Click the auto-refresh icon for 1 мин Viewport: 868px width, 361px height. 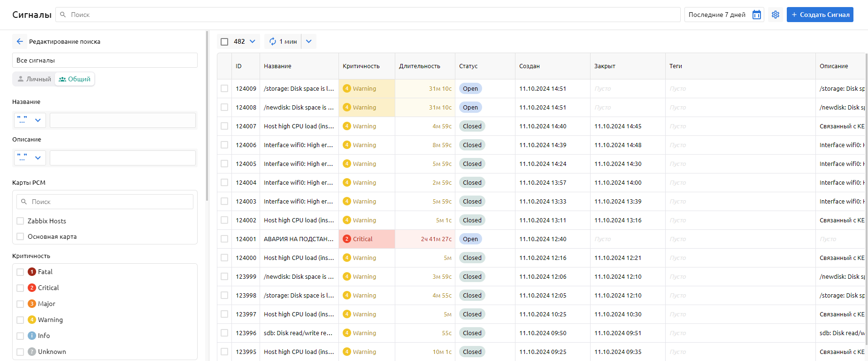(x=273, y=41)
